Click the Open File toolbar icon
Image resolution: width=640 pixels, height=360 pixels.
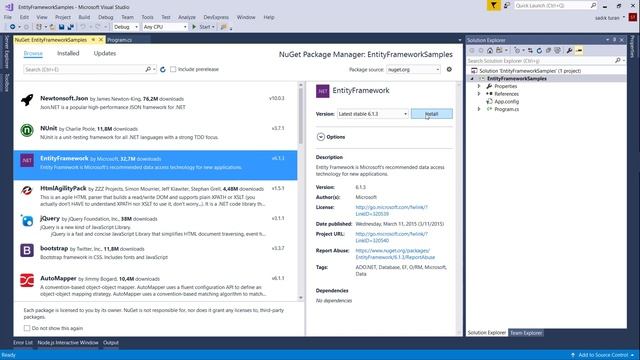52,27
